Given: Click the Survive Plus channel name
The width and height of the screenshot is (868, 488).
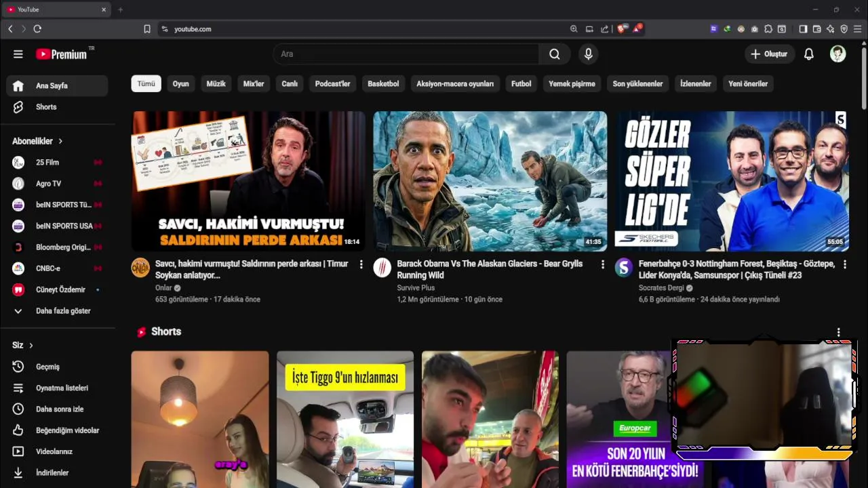Looking at the screenshot, I should (416, 288).
